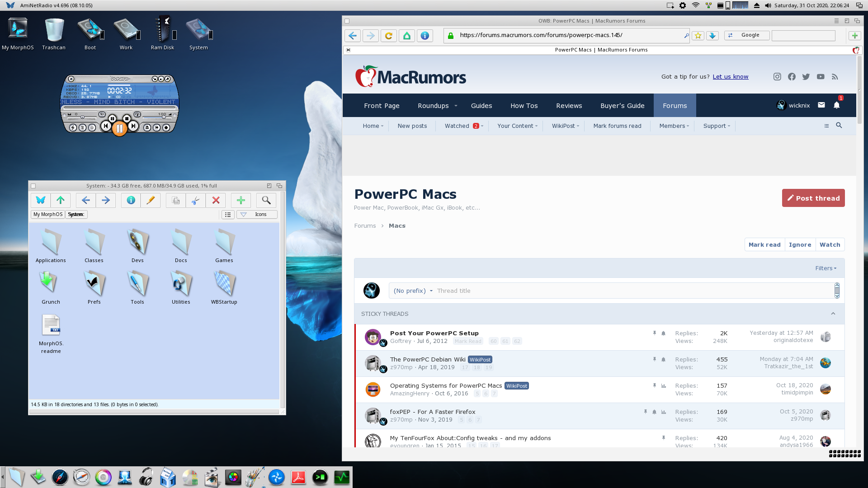Open the Reviews navigation tab

click(x=569, y=106)
